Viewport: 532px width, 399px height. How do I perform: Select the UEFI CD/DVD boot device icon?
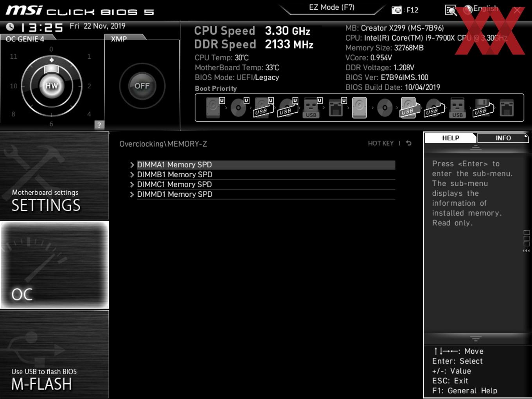(x=239, y=108)
